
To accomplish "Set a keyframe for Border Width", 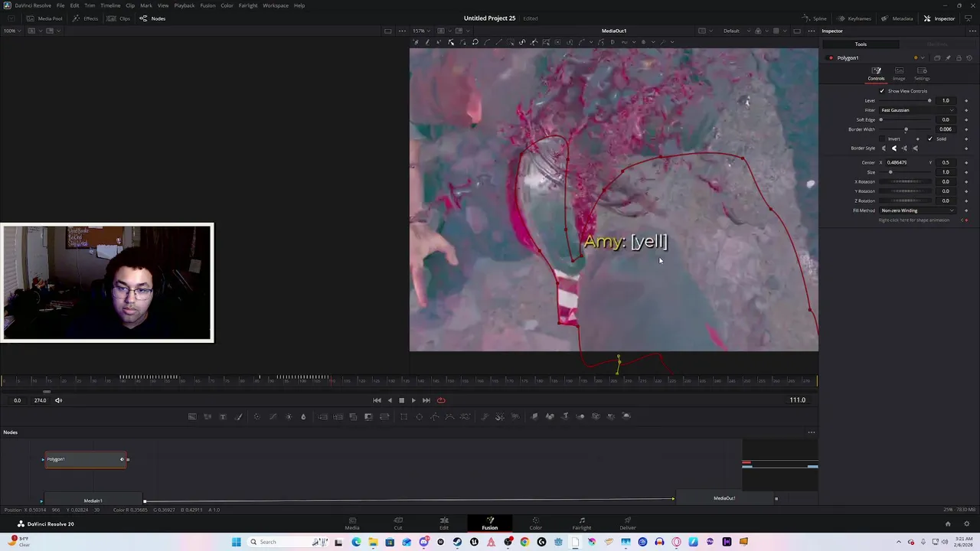I will click(x=966, y=129).
